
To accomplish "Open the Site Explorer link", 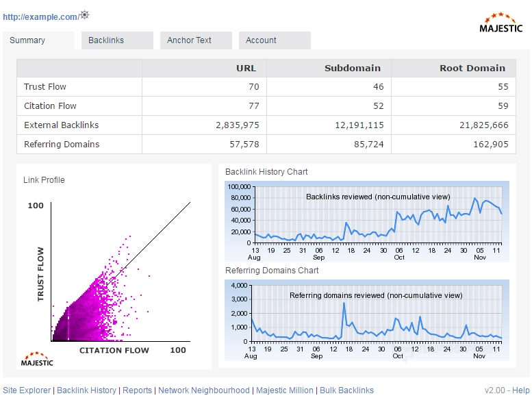I will click(x=27, y=390).
